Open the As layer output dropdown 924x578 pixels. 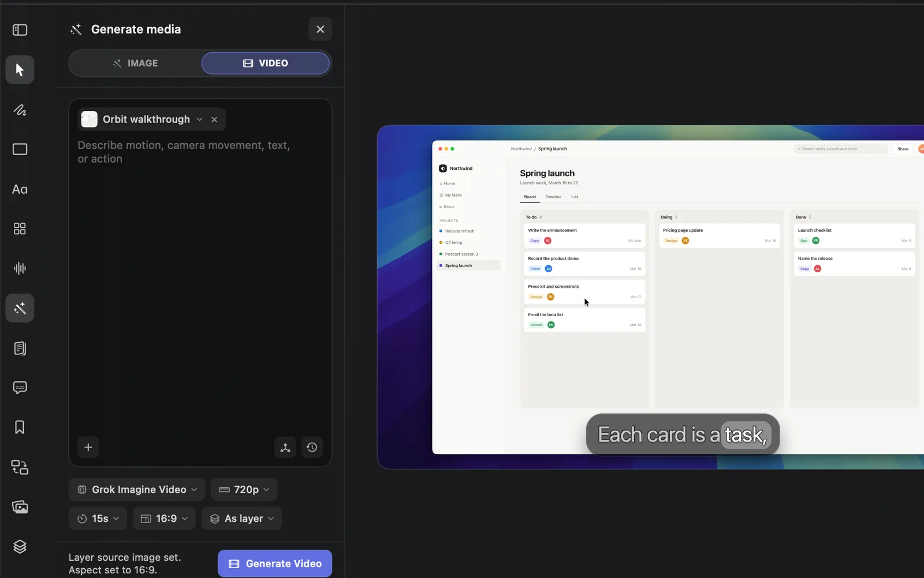(x=241, y=518)
